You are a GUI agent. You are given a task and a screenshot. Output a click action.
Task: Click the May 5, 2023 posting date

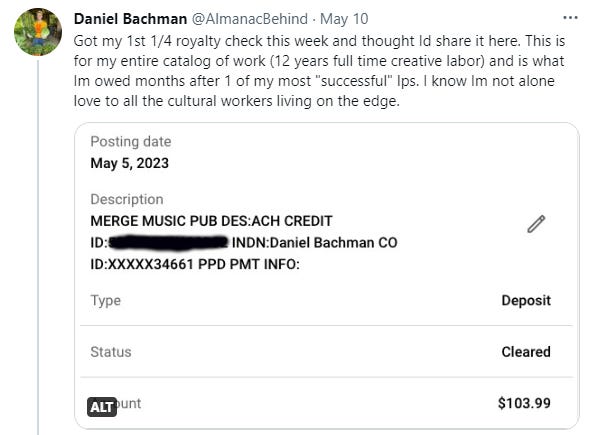pos(130,163)
